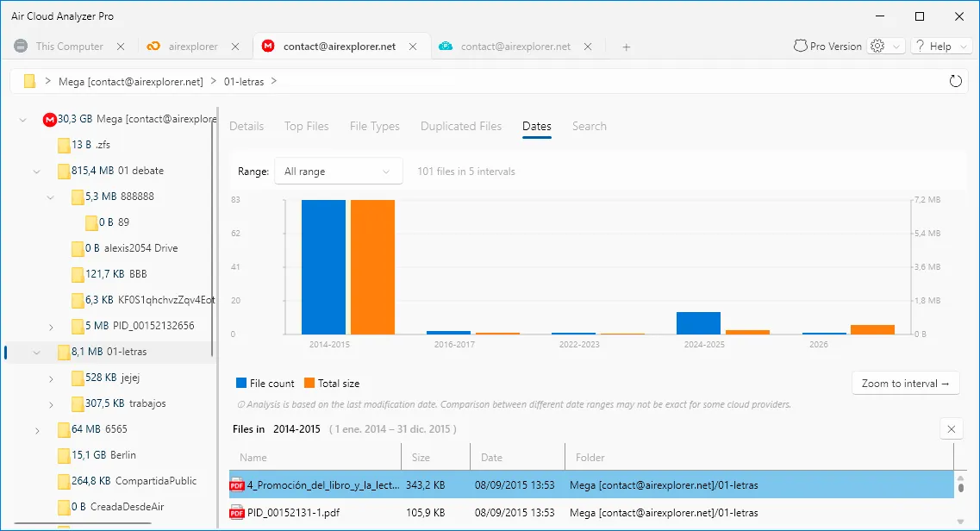The height and width of the screenshot is (531, 980).
Task: Switch to the Details tab
Action: (x=247, y=126)
